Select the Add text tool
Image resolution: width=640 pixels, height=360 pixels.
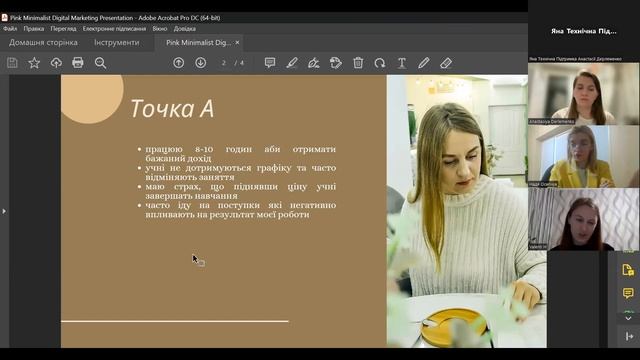402,63
